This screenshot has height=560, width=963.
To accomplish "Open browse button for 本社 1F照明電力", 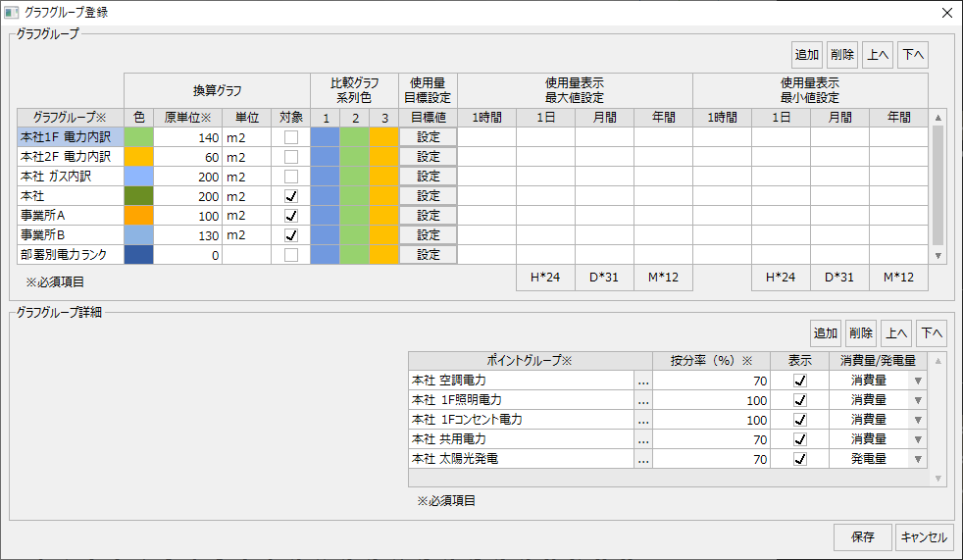I will (643, 400).
